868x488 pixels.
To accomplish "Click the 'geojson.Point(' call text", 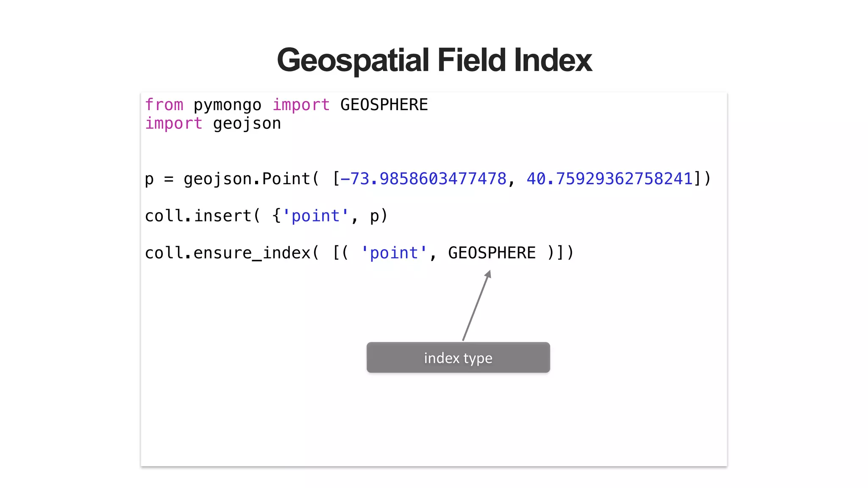I will [251, 179].
